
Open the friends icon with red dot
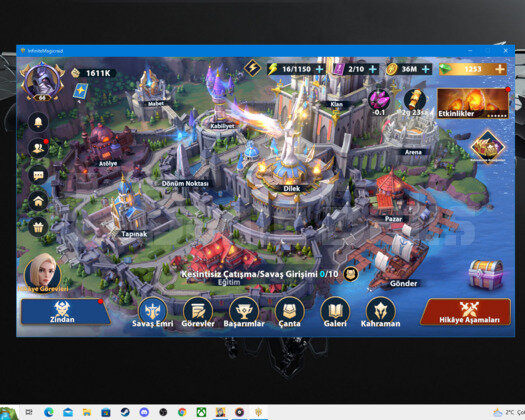pyautogui.click(x=38, y=148)
